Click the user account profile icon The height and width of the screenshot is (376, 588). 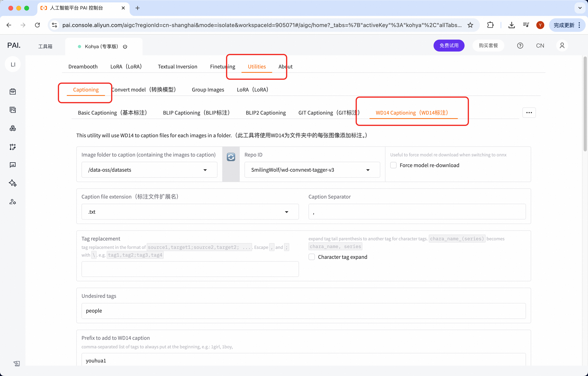tap(562, 46)
